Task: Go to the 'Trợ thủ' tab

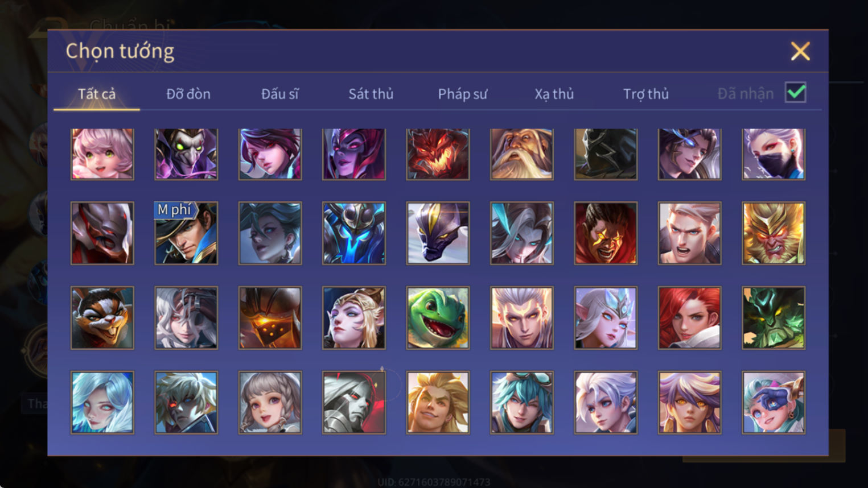Action: click(x=645, y=94)
